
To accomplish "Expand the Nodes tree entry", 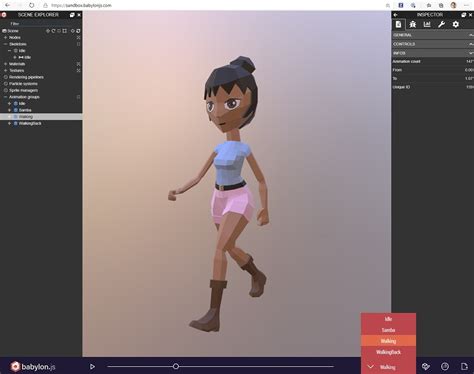I will 5,37.
